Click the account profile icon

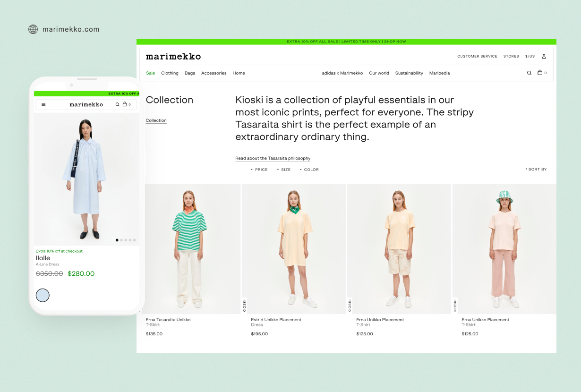(544, 56)
